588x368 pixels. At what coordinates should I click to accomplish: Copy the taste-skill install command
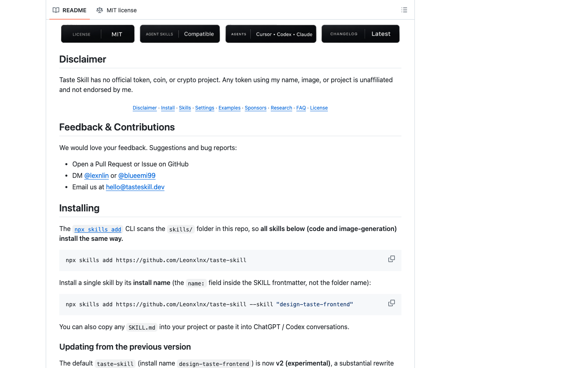click(392, 259)
